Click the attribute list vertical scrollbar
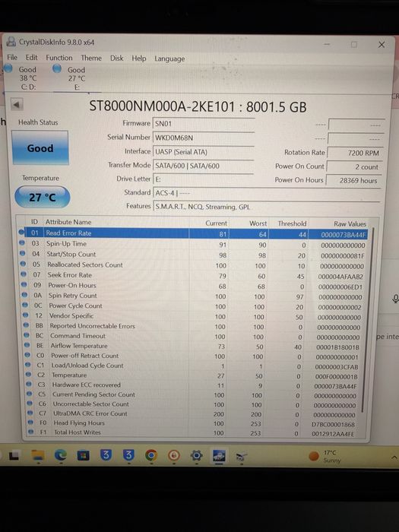 click(369, 319)
